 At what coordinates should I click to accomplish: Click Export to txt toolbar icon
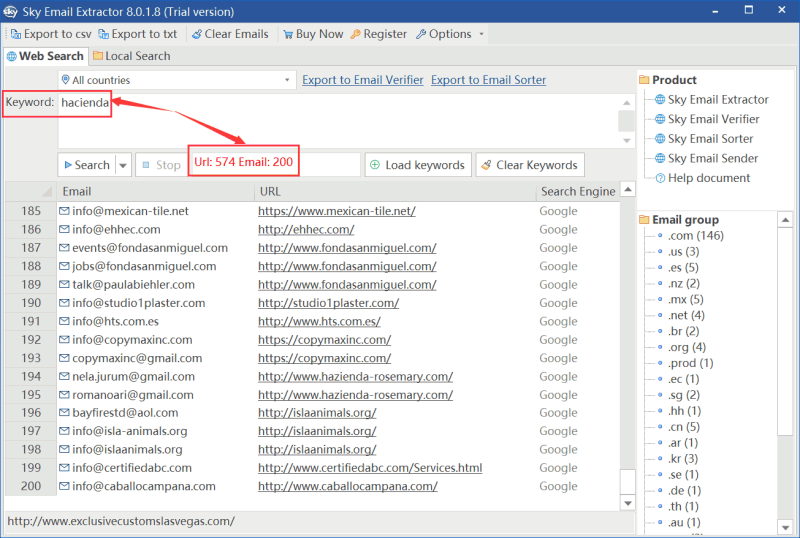(x=102, y=34)
